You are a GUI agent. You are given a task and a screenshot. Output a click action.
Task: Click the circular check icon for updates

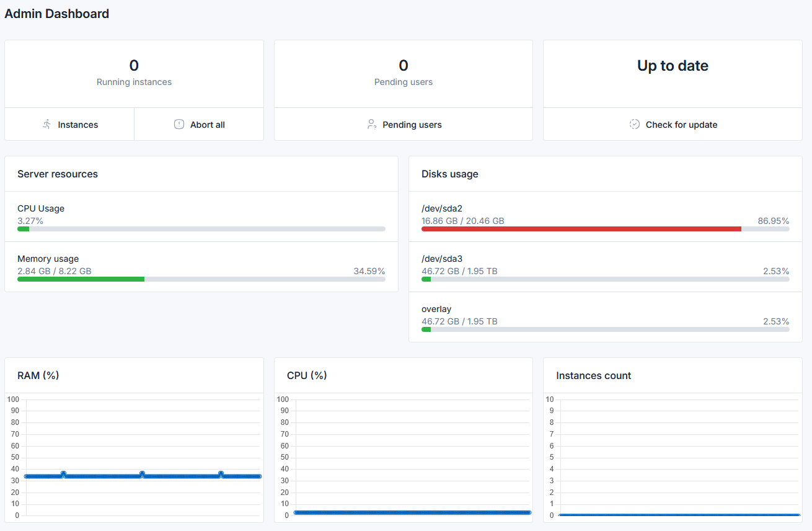(635, 125)
